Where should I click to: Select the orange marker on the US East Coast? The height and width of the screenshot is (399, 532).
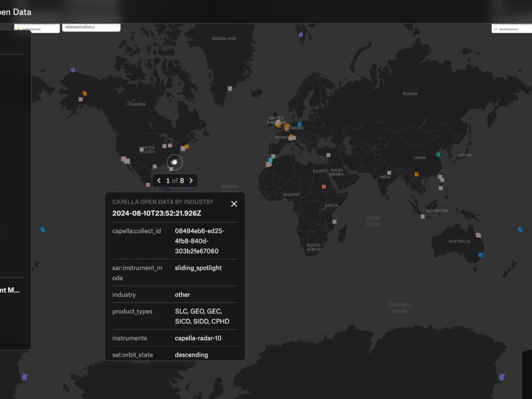(x=186, y=147)
